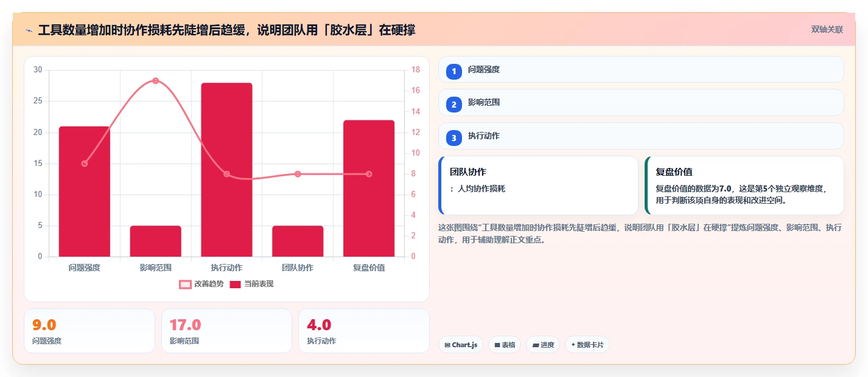The height and width of the screenshot is (377, 868).
Task: Open the 执行动作 list row
Action: [641, 136]
